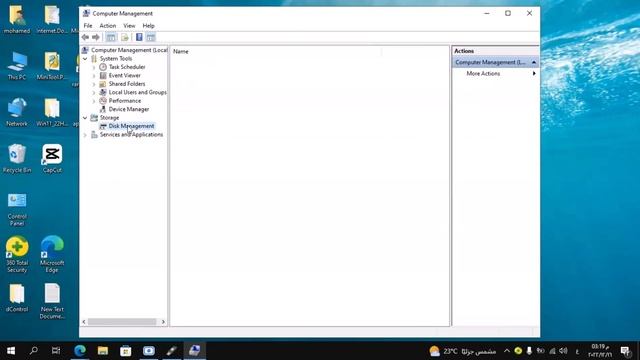Select Shared Folders in the tree
Viewport: 640px width, 360px height.
(x=127, y=84)
